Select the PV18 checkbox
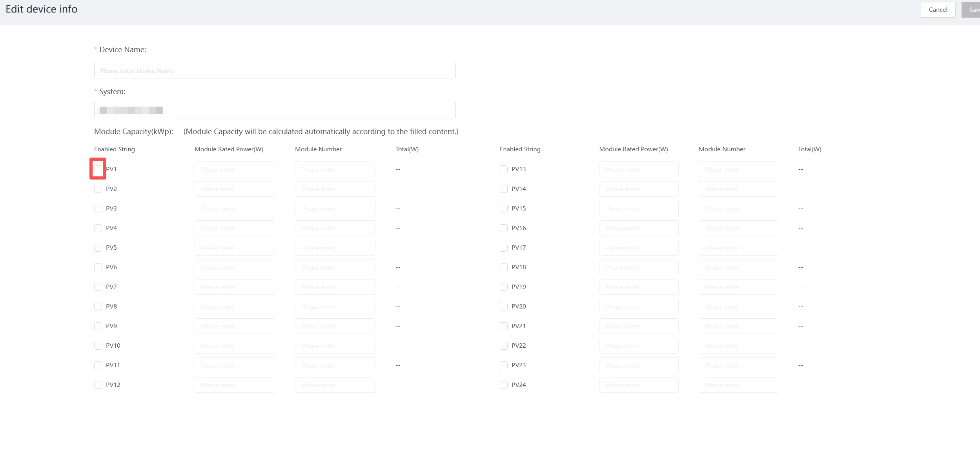Screen dimensions: 980x450 tap(504, 267)
